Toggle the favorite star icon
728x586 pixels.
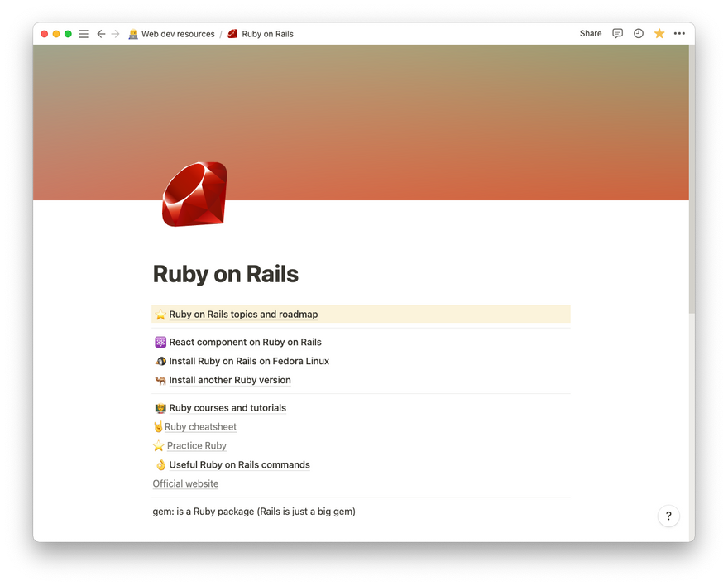pyautogui.click(x=659, y=34)
